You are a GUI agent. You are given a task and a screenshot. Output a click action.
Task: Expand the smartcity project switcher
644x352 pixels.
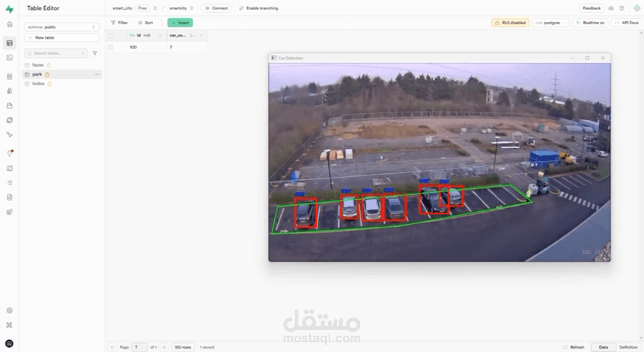192,8
